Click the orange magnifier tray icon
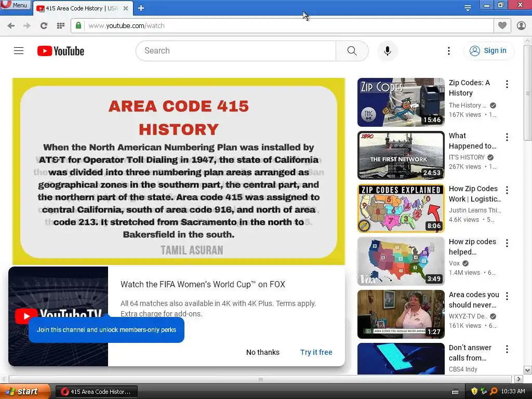This screenshot has height=399, width=532. point(494,391)
